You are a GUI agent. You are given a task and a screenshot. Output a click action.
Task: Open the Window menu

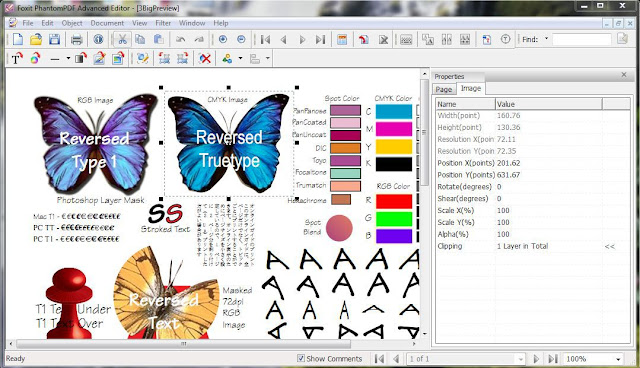pos(192,23)
